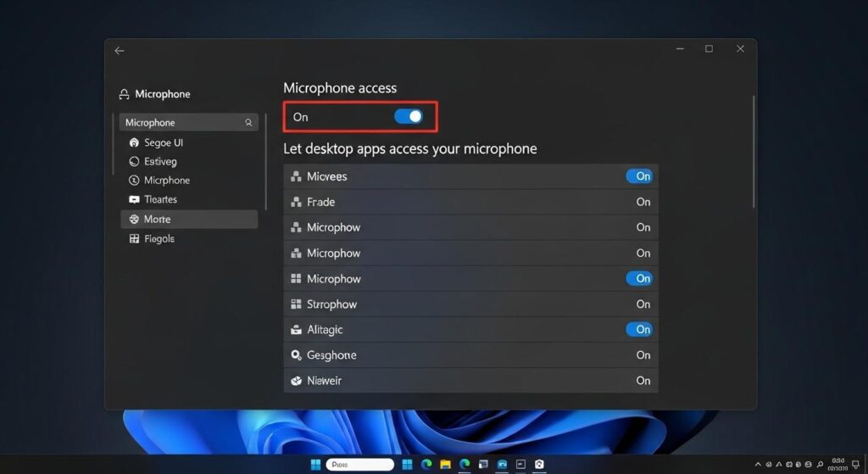This screenshot has width=868, height=474.
Task: Open the clock in the system tray
Action: pos(837,464)
